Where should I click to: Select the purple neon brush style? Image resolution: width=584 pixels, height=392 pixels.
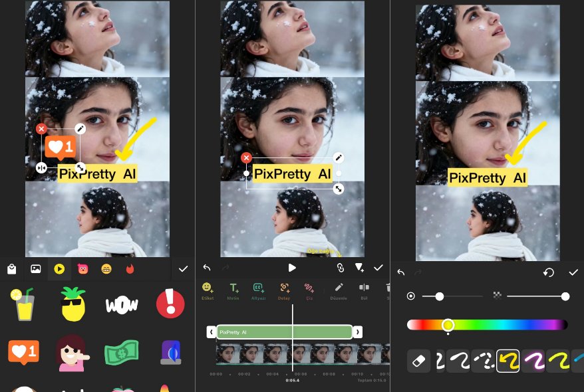coord(533,361)
